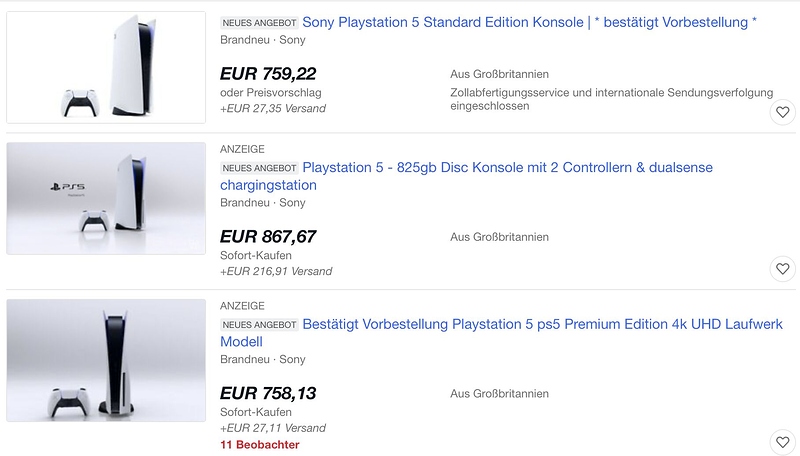Click 'ANZEIGE' label above the 825gb listing
The height and width of the screenshot is (456, 800).
[x=242, y=149]
